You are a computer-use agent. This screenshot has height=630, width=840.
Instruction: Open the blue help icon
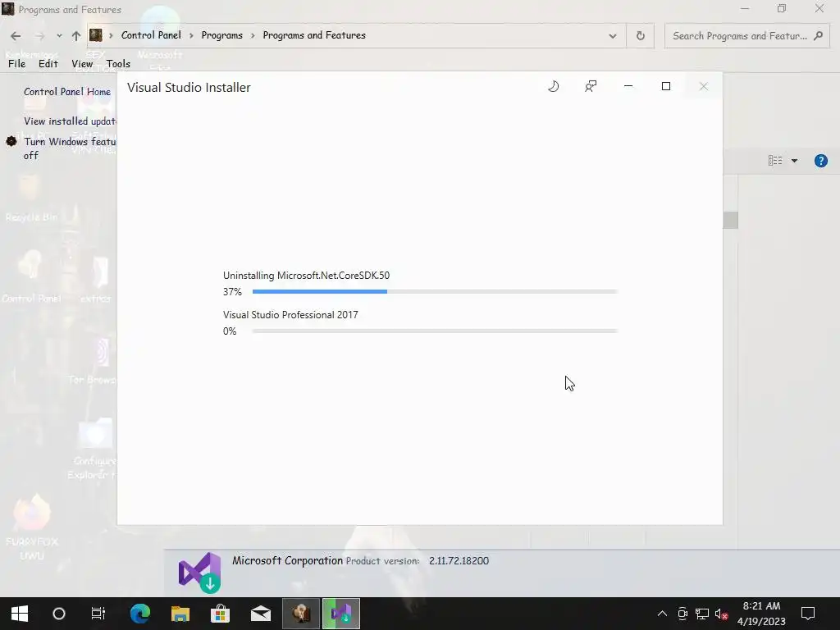(x=820, y=161)
